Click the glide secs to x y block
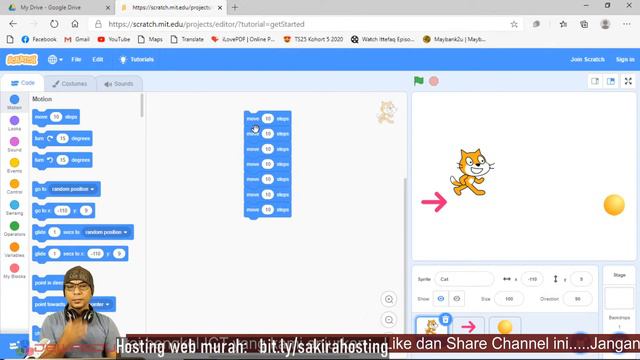Viewport: 640px width, 360px height. (x=80, y=254)
